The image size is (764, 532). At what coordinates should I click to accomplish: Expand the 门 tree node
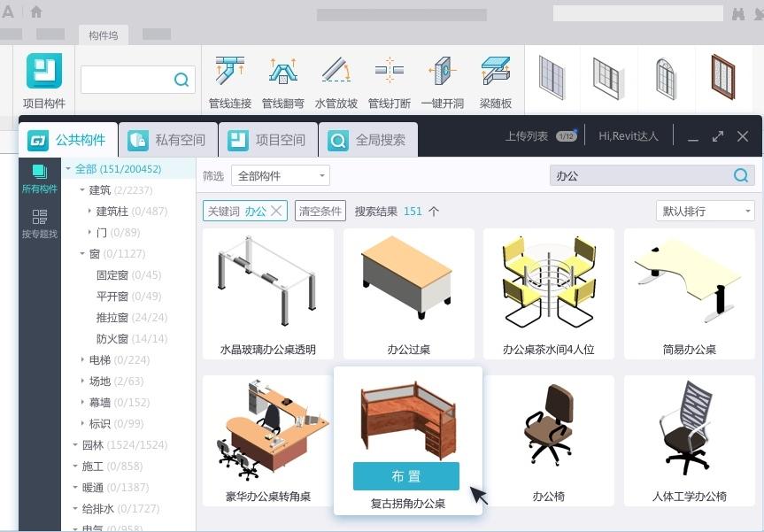[89, 233]
